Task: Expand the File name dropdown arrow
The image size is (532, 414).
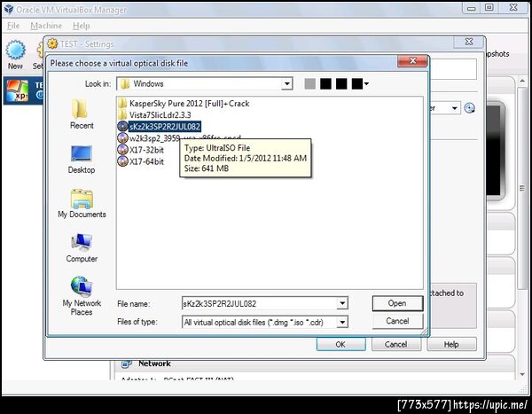Action: pyautogui.click(x=342, y=303)
